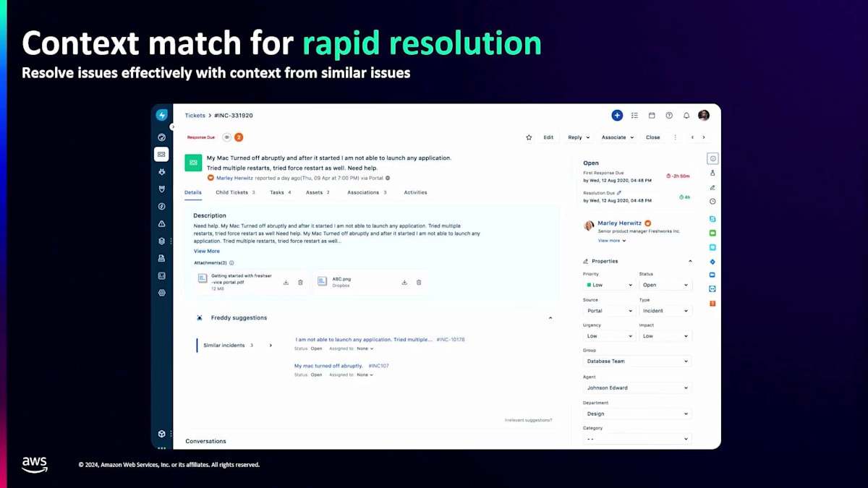Open the Freshservice lightning logo home
Image resolution: width=868 pixels, height=488 pixels.
[x=162, y=115]
